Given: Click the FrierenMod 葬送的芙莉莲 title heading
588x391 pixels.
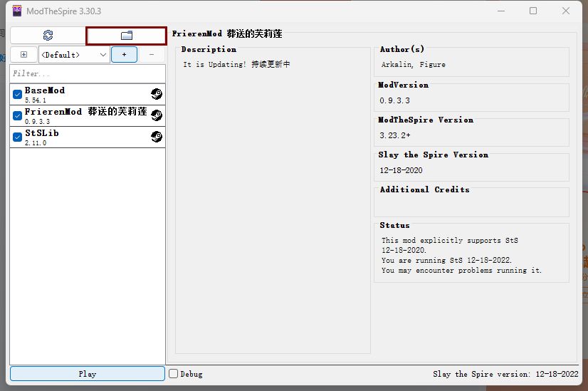Looking at the screenshot, I should coord(227,33).
